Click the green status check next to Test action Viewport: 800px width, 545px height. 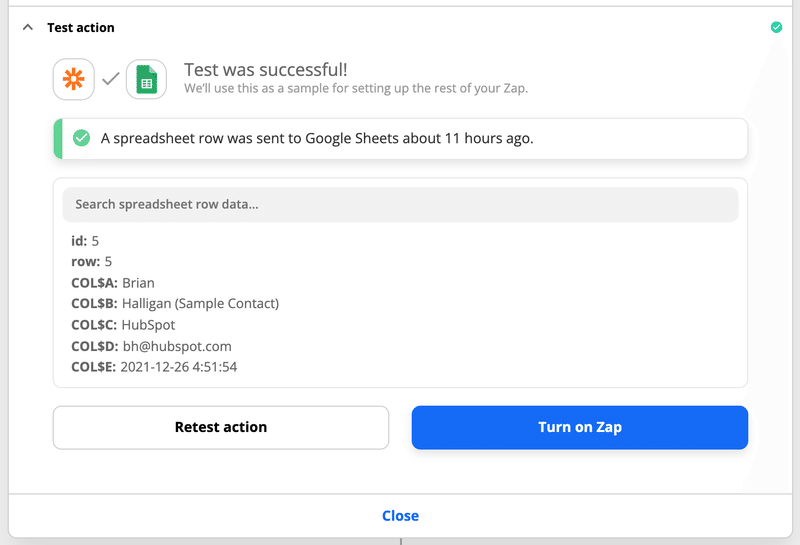[x=776, y=27]
